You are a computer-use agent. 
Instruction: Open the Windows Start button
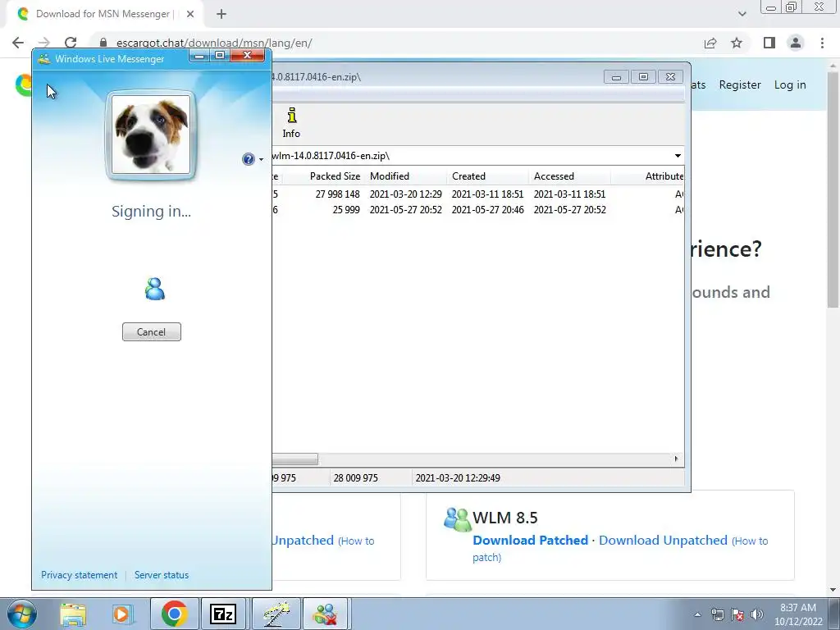pos(21,614)
